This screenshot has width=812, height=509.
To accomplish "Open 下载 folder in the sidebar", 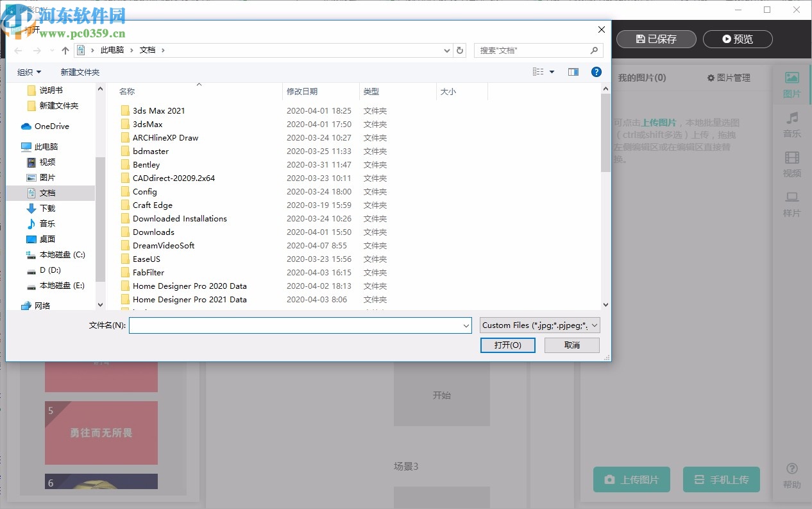I will (47, 208).
